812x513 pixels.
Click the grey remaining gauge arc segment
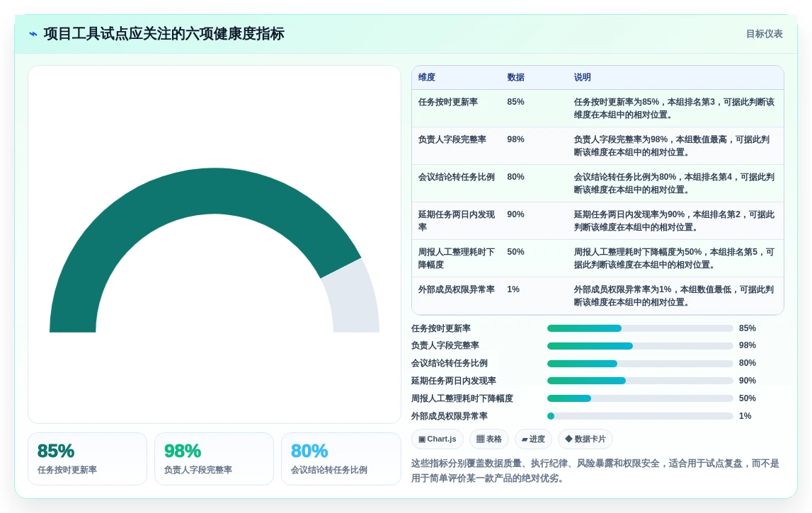click(355, 300)
